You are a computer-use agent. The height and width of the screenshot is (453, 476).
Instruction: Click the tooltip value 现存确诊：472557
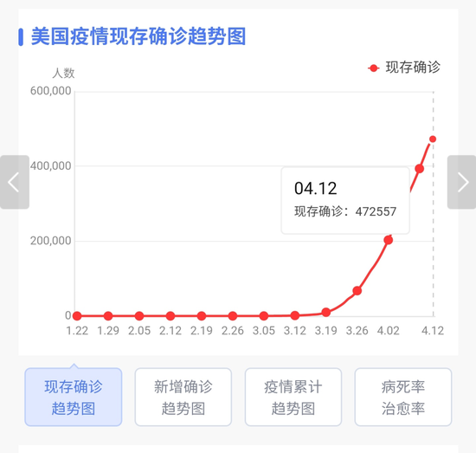(345, 211)
